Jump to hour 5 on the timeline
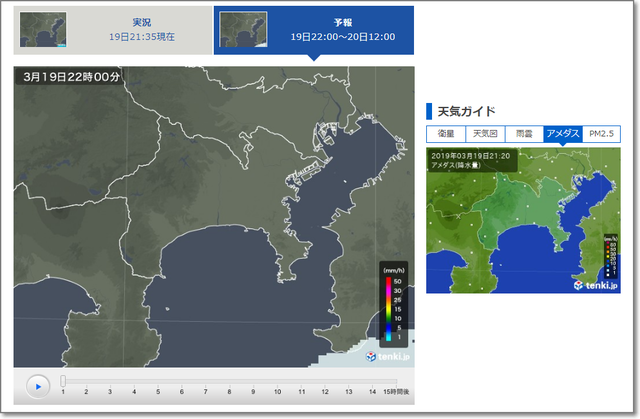The image size is (640, 419). [158, 392]
